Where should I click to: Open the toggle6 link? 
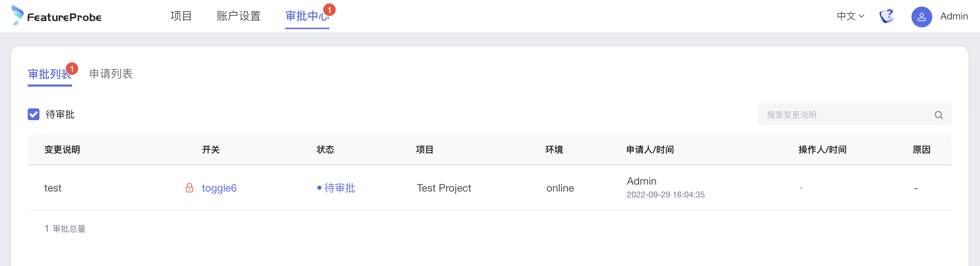[x=219, y=188]
